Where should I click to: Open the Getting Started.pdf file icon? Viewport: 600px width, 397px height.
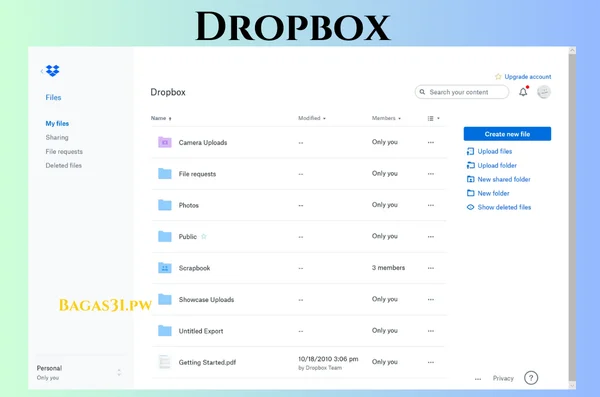click(x=165, y=362)
